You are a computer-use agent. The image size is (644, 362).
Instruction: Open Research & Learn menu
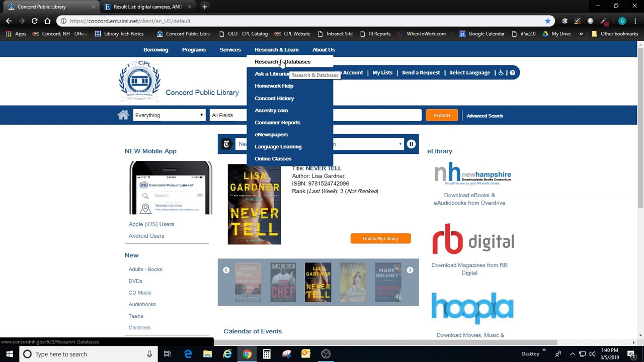tap(276, 50)
